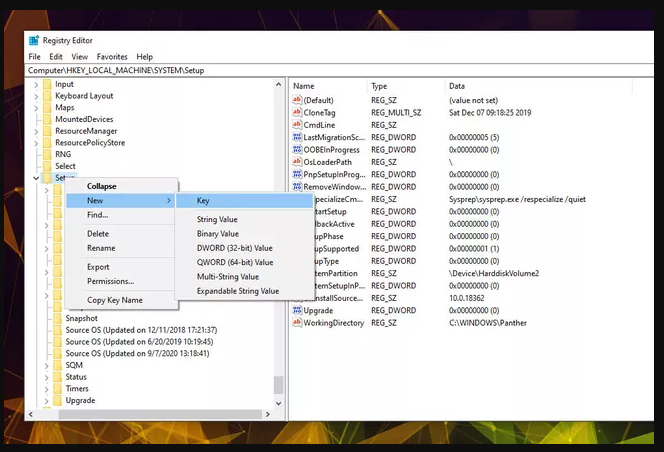Click the registry path address bar

339,70
